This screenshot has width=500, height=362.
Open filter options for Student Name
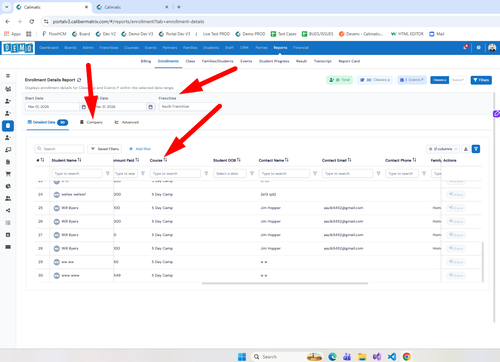108,173
